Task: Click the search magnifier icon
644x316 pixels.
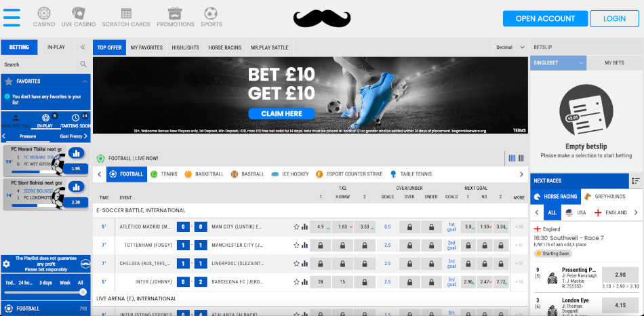Action: (83, 64)
